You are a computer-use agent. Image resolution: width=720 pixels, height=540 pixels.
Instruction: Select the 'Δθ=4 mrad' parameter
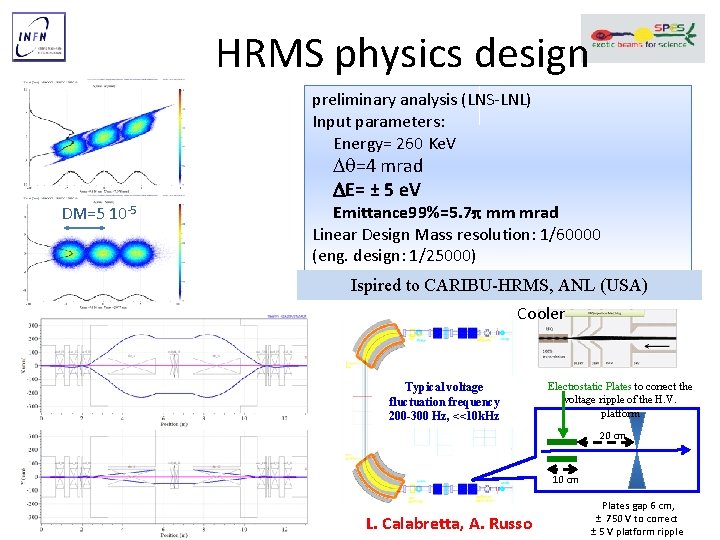click(377, 166)
